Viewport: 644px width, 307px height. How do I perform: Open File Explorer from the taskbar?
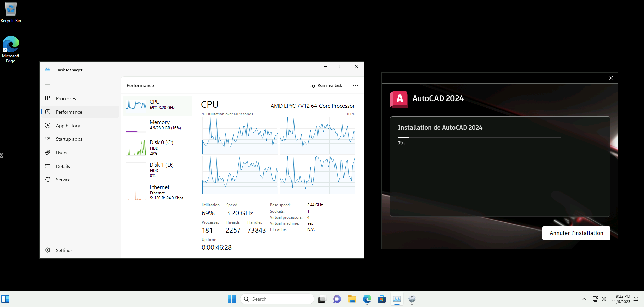tap(352, 299)
